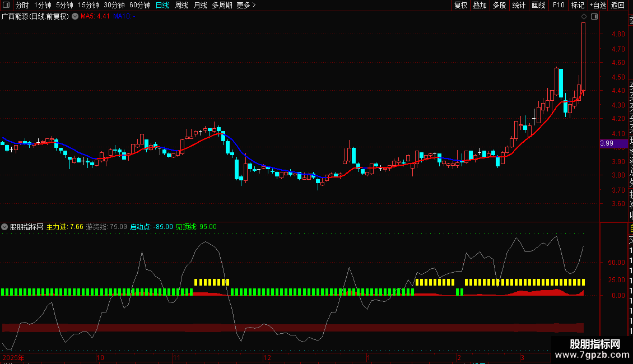Open F10 company information
This screenshot has width=633, height=364.
point(558,5)
